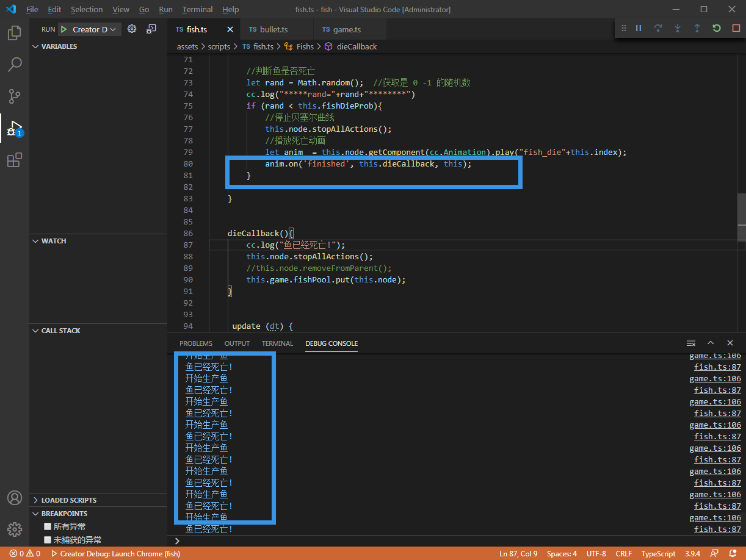This screenshot has height=560, width=746.
Task: Open the Search view icon
Action: [15, 64]
